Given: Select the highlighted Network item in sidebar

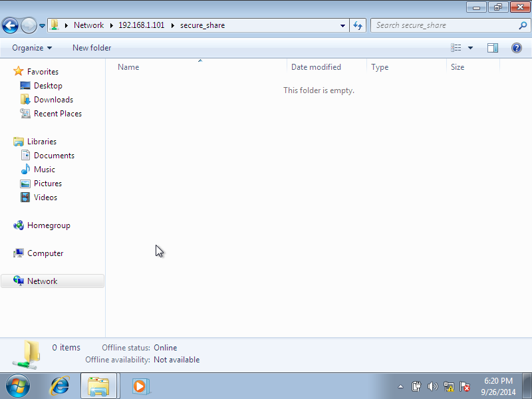Looking at the screenshot, I should pyautogui.click(x=53, y=281).
